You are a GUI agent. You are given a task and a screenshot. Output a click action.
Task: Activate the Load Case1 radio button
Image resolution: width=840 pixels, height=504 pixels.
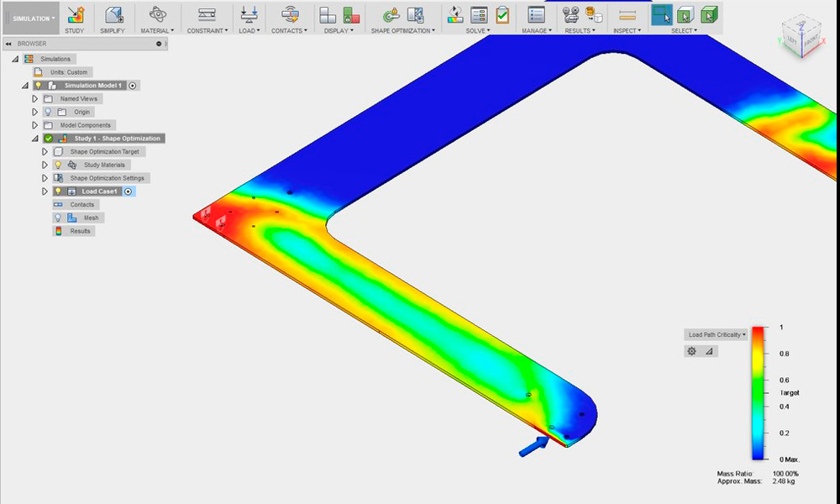point(128,192)
